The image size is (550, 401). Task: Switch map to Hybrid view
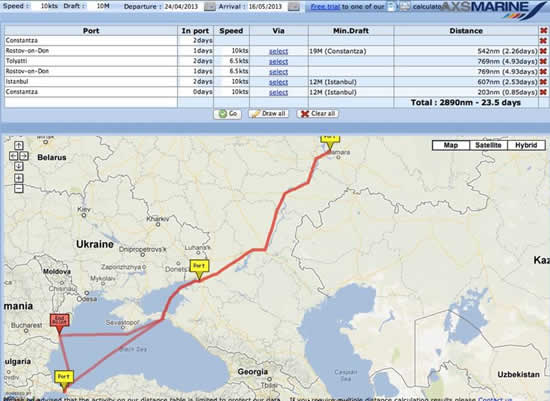(526, 145)
